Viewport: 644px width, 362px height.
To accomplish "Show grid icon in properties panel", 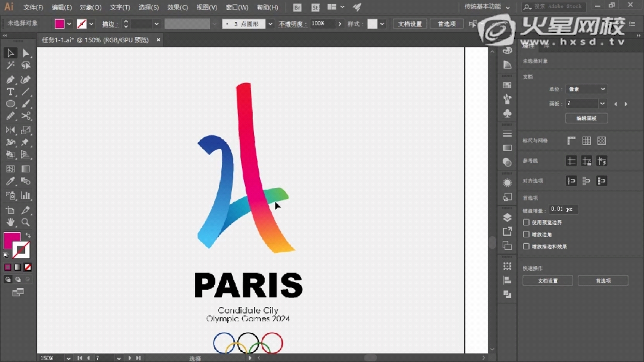I will click(587, 141).
